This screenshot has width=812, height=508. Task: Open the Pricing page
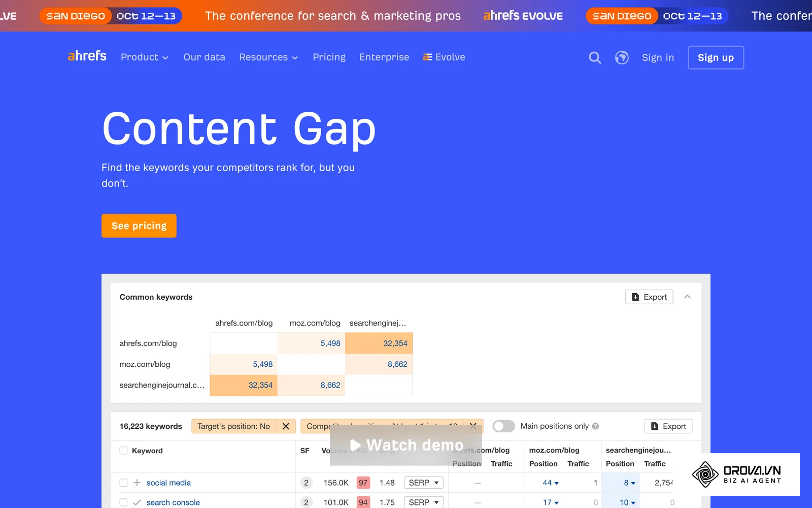(329, 57)
